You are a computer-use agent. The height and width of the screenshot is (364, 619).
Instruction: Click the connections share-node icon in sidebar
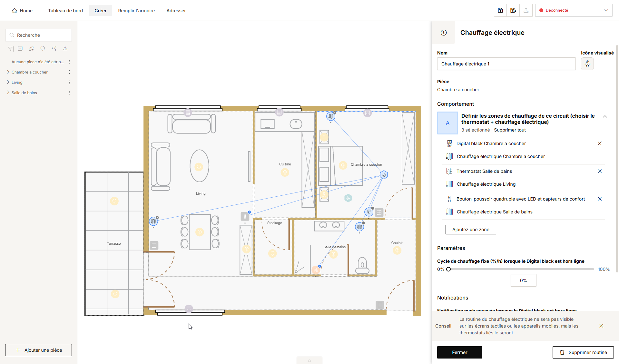tap(54, 48)
